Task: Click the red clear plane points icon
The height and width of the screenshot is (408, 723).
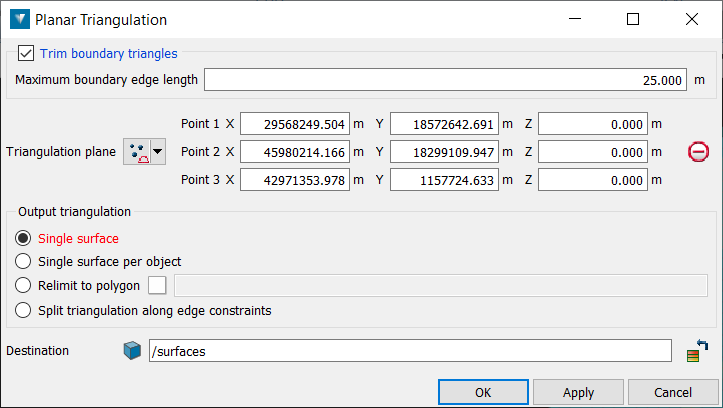Action: point(698,152)
